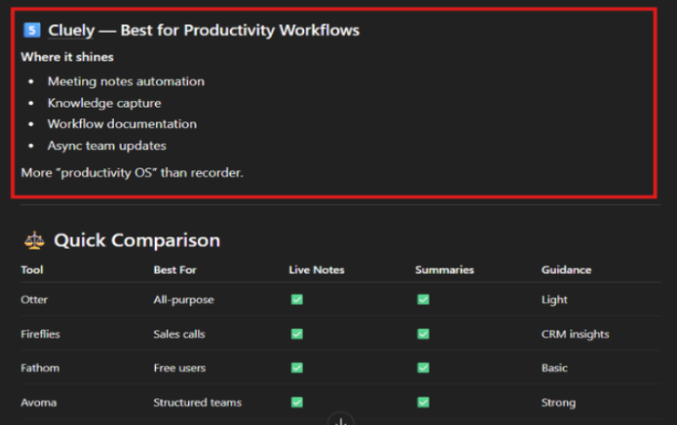The height and width of the screenshot is (425, 677).
Task: Click the 'Fireflies' table cell
Action: click(40, 334)
